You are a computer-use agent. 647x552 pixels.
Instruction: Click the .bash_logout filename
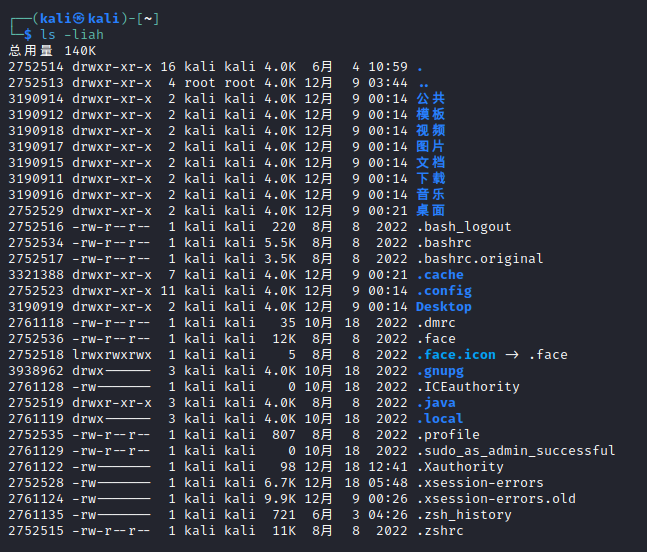tap(463, 226)
